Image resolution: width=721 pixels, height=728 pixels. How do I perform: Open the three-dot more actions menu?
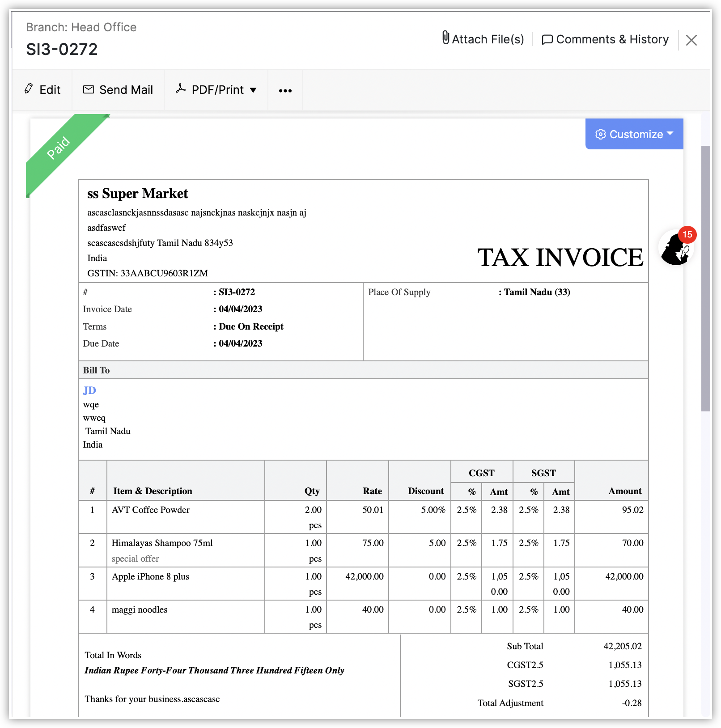point(285,91)
